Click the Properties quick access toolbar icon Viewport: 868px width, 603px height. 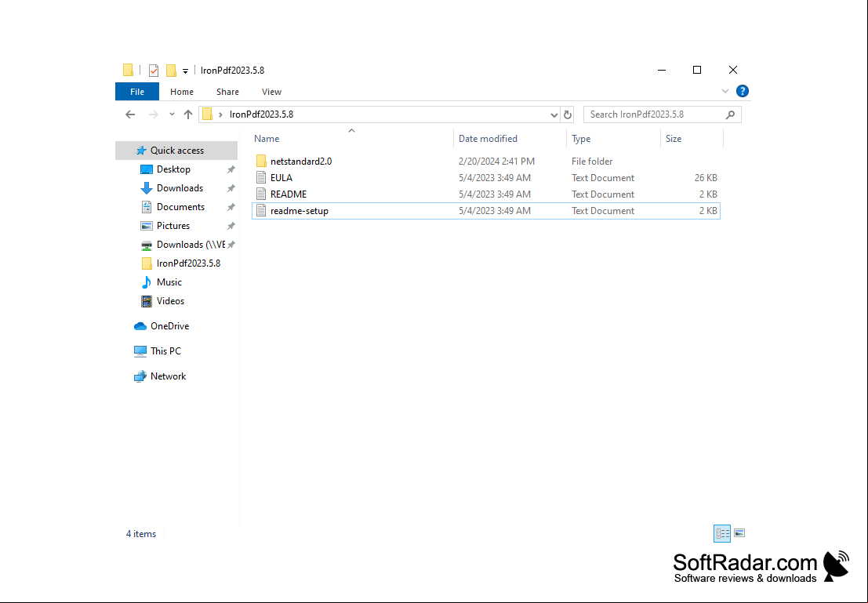click(x=154, y=71)
